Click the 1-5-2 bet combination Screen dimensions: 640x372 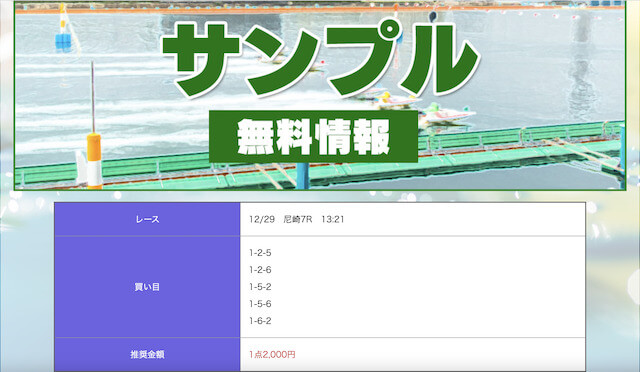point(260,287)
